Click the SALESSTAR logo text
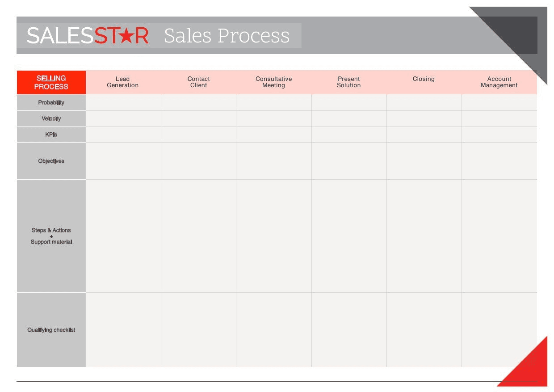 pyautogui.click(x=88, y=36)
